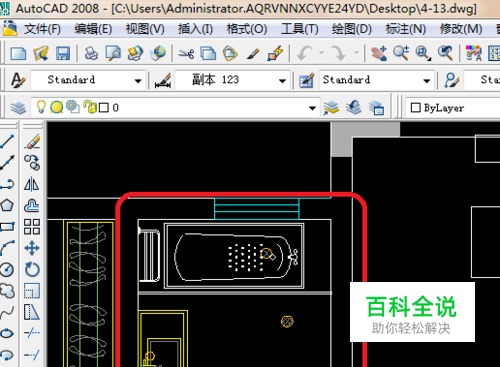The height and width of the screenshot is (367, 500).
Task: Select the Erase modify tool
Action: (32, 142)
